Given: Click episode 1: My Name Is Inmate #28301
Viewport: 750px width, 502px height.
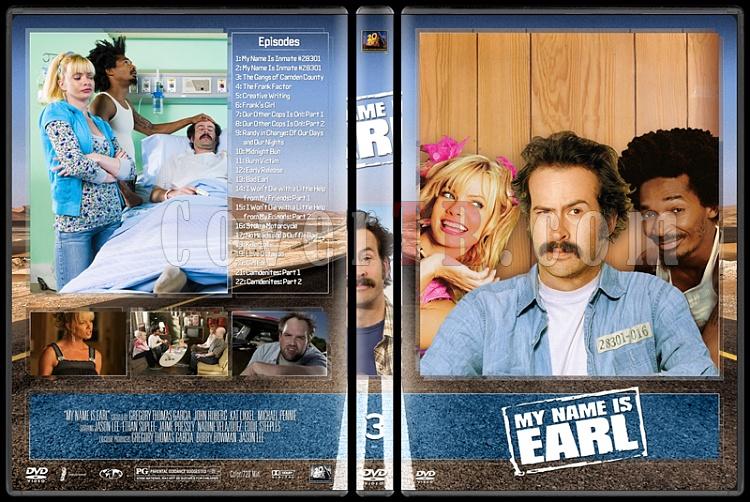Looking at the screenshot, I should point(278,58).
